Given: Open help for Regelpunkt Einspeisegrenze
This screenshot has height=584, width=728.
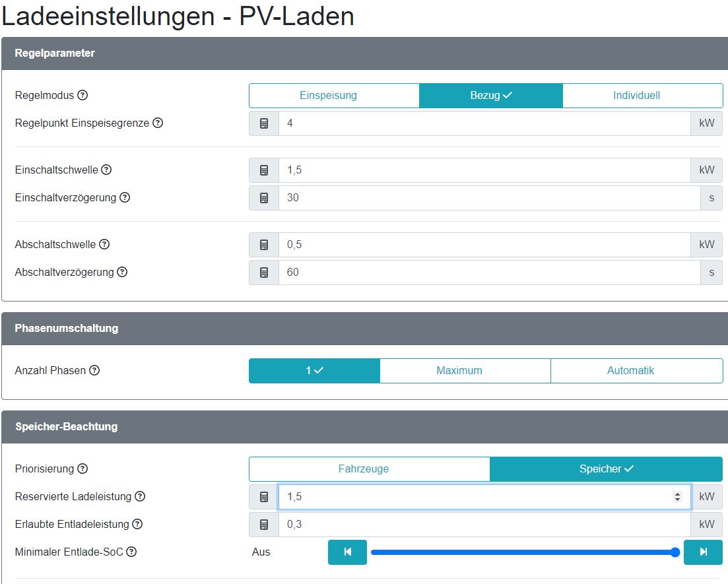Looking at the screenshot, I should pos(158,123).
